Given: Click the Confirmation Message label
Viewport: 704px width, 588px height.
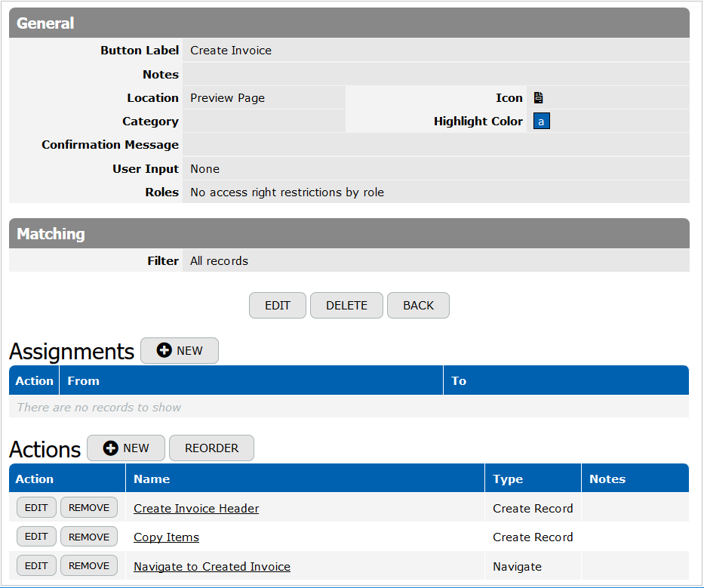Looking at the screenshot, I should (110, 145).
